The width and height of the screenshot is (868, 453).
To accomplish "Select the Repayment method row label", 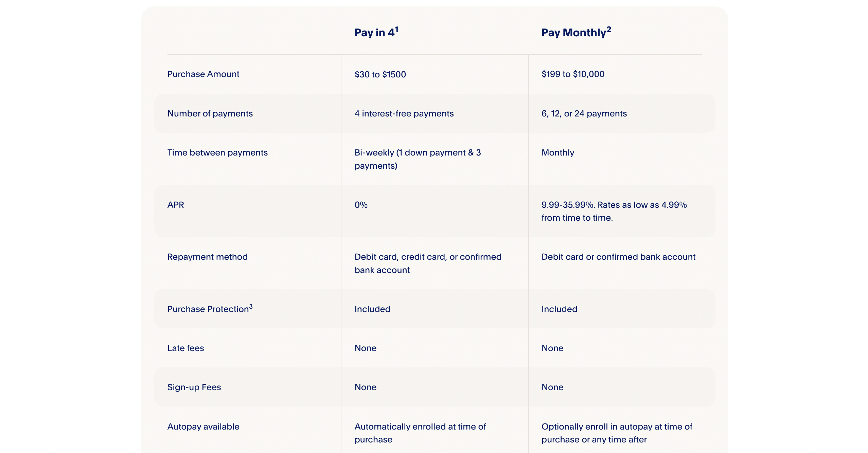I will (x=207, y=257).
